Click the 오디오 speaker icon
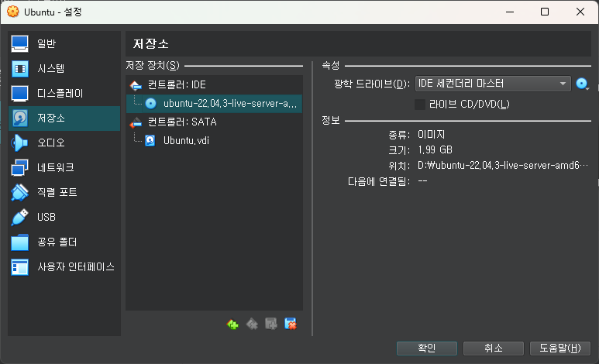This screenshot has width=599, height=364. point(19,143)
